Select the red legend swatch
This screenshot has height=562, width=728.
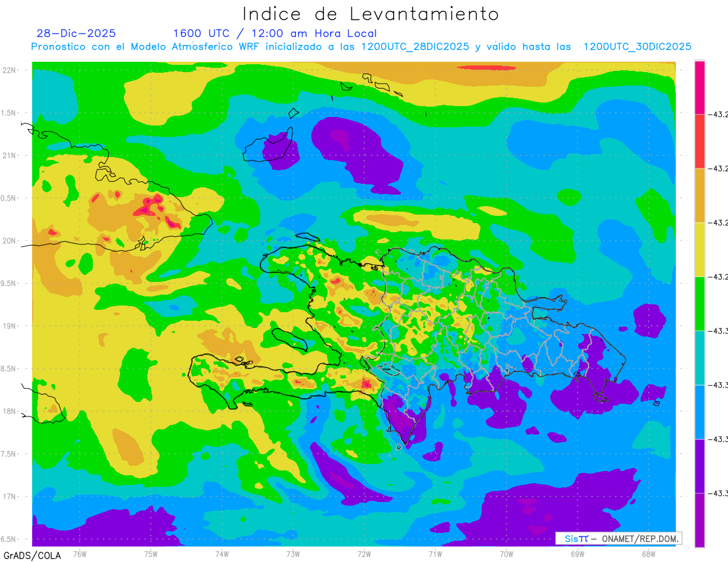pos(699,141)
